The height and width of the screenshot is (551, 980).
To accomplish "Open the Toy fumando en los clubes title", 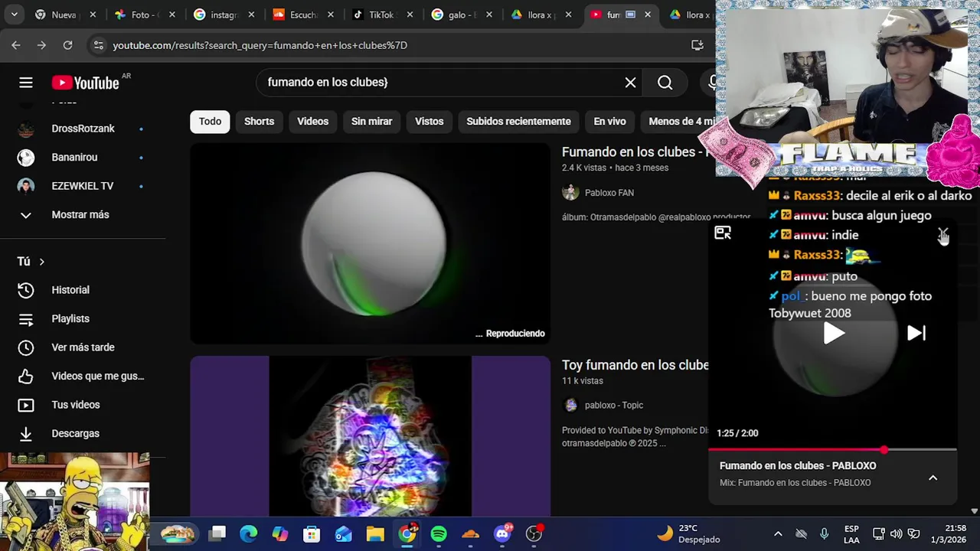I will point(635,365).
